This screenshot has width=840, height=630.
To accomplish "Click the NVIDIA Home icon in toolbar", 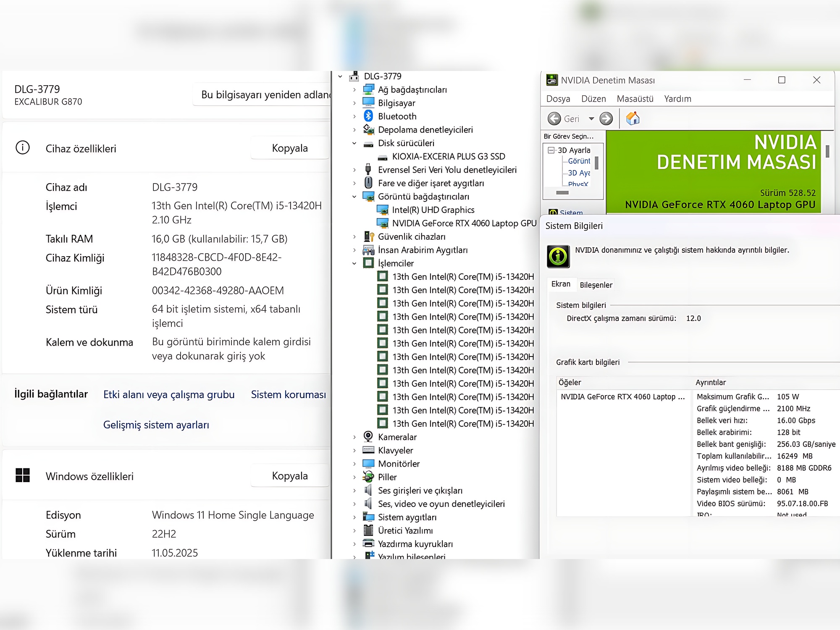I will pos(633,118).
